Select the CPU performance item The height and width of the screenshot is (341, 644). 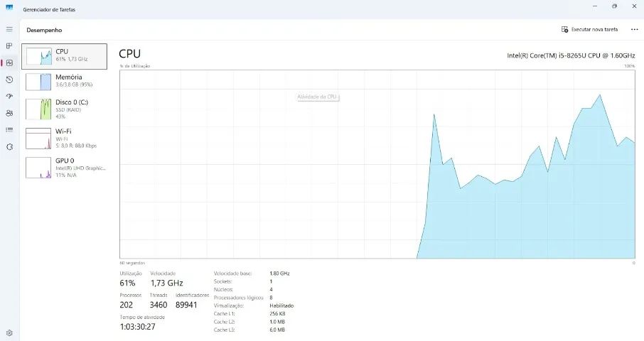click(x=64, y=56)
